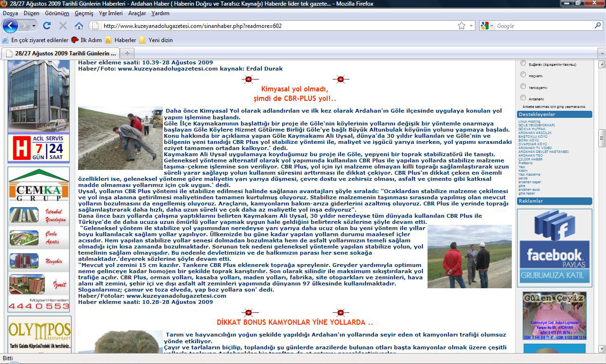Select the 28/27 Ağustos 2009 tab
The width and height of the screenshot is (606, 364).
pos(61,53)
